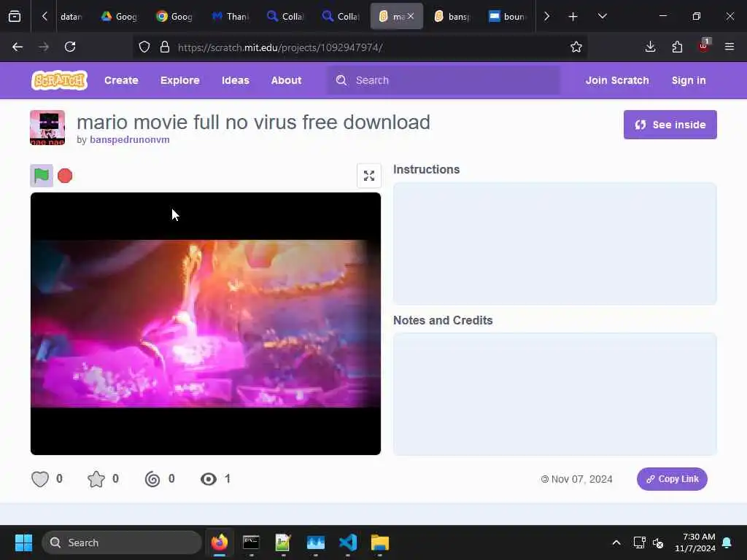
Task: Switch to the Google Drive 'Goog' tab
Action: pyautogui.click(x=119, y=17)
